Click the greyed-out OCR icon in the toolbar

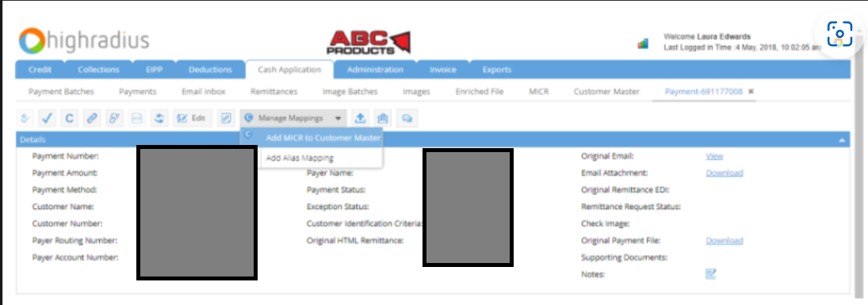click(136, 118)
